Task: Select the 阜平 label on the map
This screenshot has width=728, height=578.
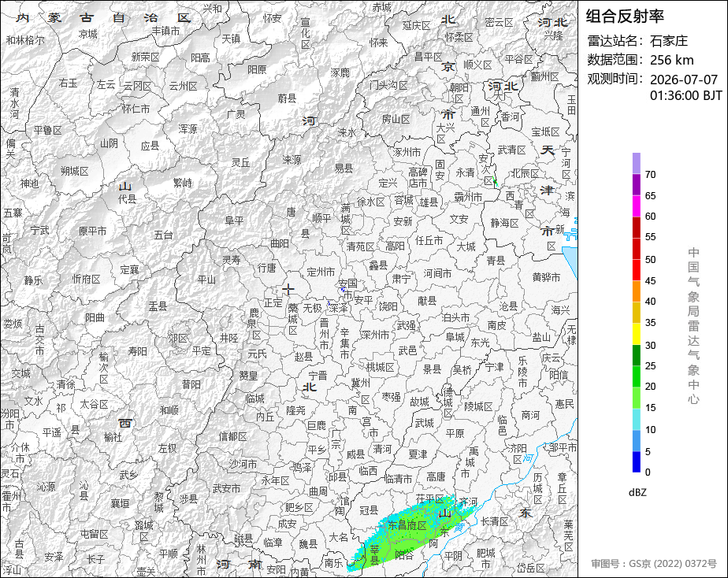Action: click(234, 220)
